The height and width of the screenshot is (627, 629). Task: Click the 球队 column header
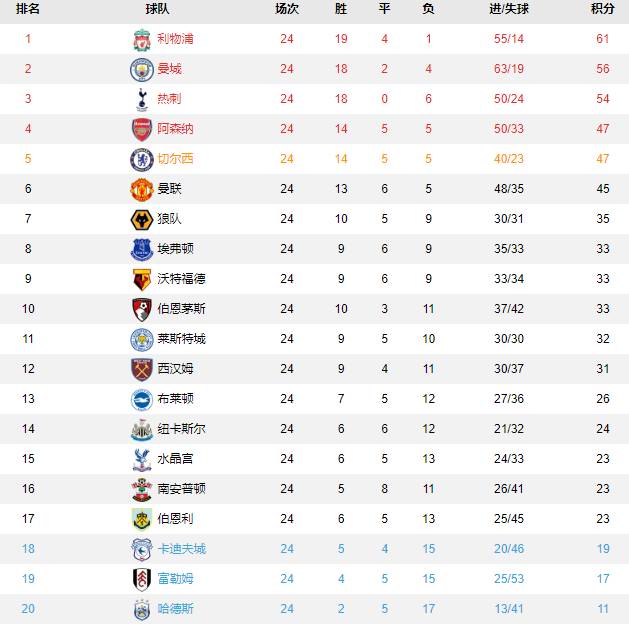pyautogui.click(x=157, y=9)
